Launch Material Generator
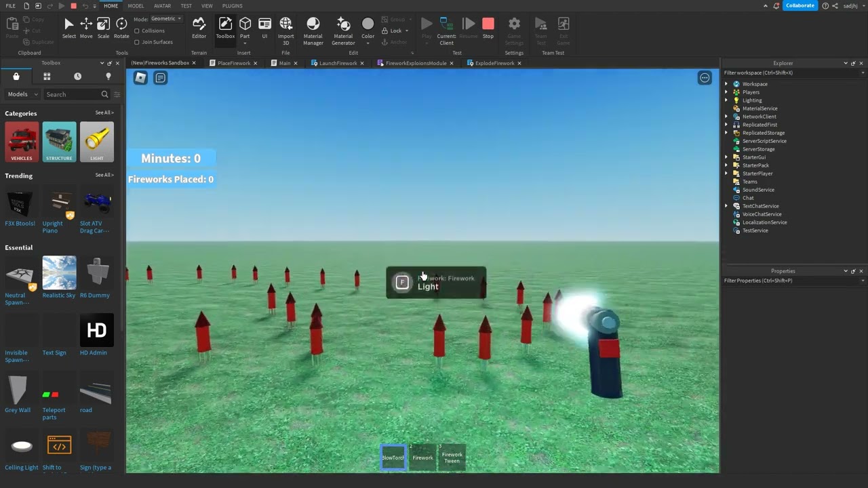 click(343, 31)
